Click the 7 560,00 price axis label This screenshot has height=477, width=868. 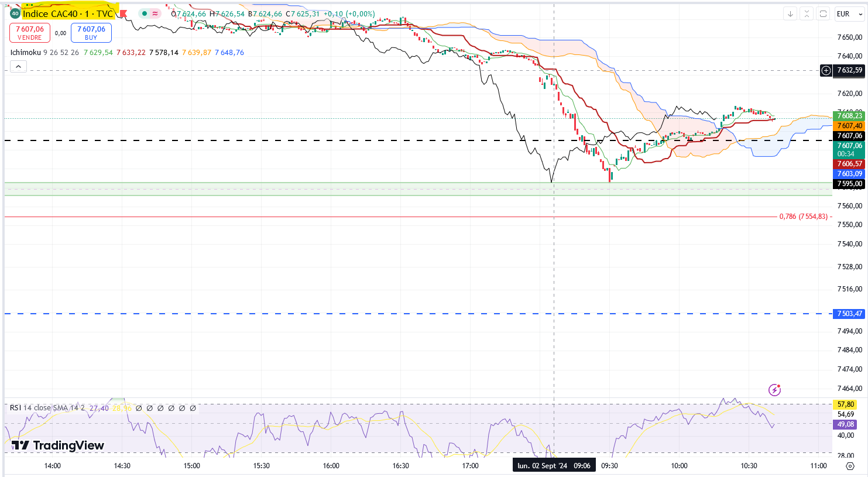pyautogui.click(x=850, y=206)
